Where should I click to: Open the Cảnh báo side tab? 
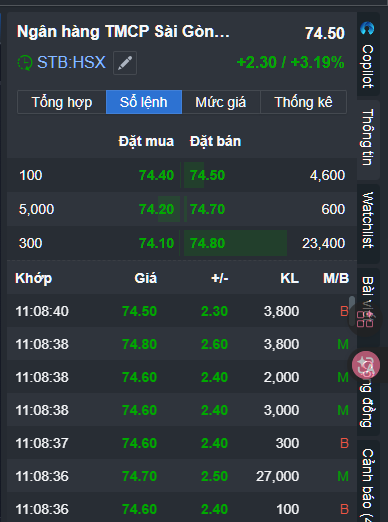point(368,482)
